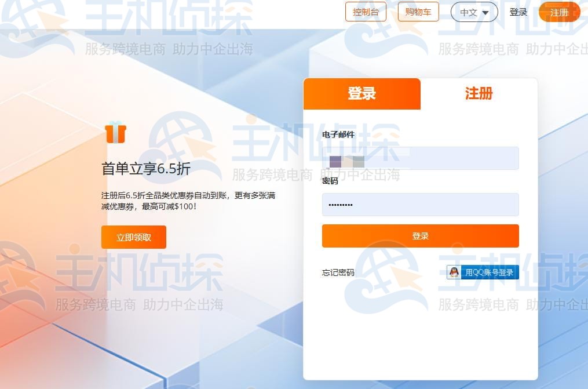Click the orange gift box icon

115,133
